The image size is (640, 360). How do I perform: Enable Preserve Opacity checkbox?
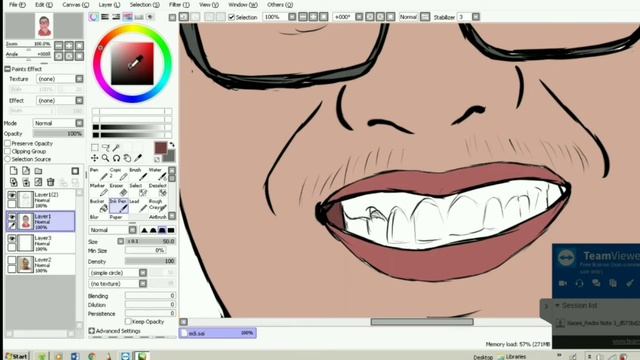point(8,143)
